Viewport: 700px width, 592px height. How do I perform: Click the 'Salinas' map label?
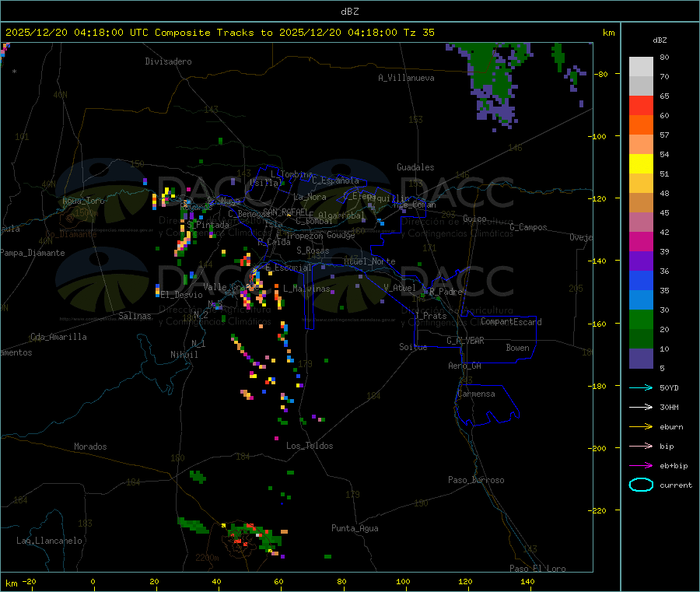point(135,316)
